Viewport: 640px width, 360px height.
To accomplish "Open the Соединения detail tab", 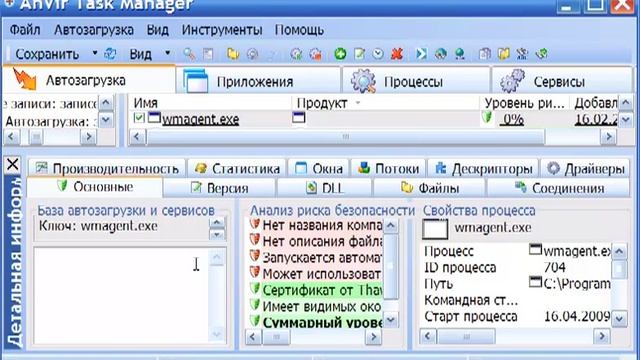I will [559, 188].
